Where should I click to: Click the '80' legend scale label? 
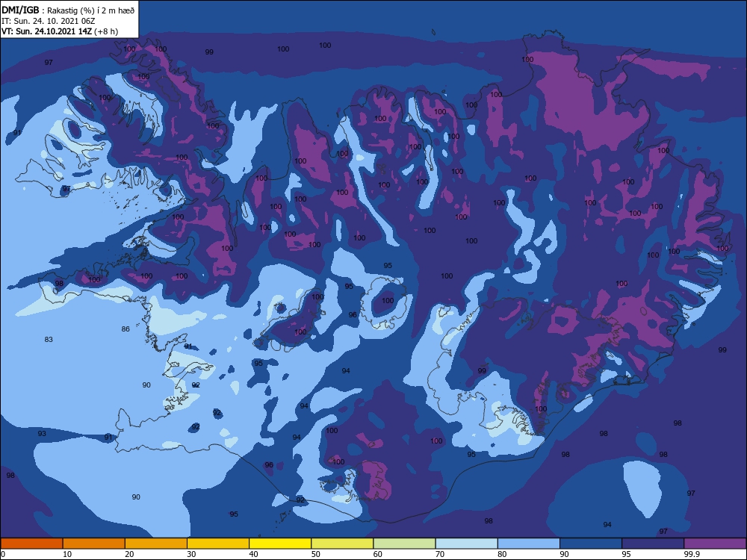point(502,554)
